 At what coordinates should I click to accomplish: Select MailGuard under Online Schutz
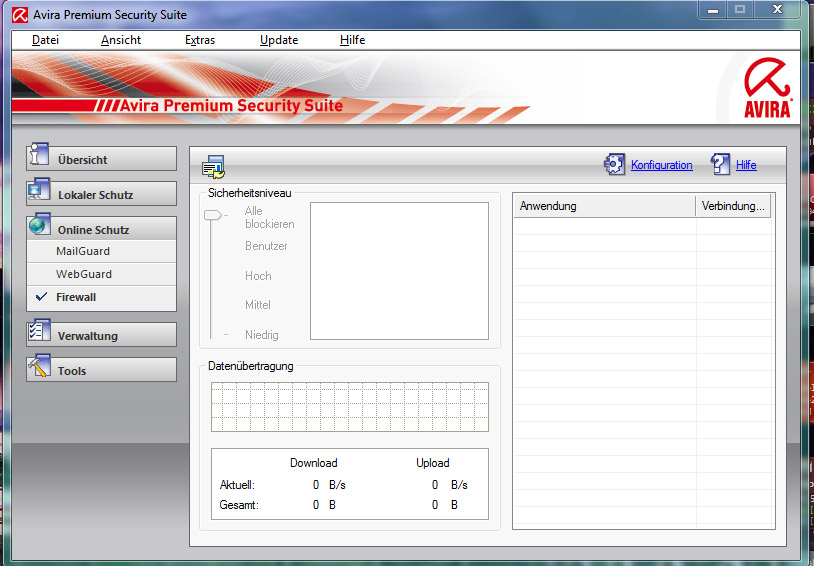click(x=102, y=251)
